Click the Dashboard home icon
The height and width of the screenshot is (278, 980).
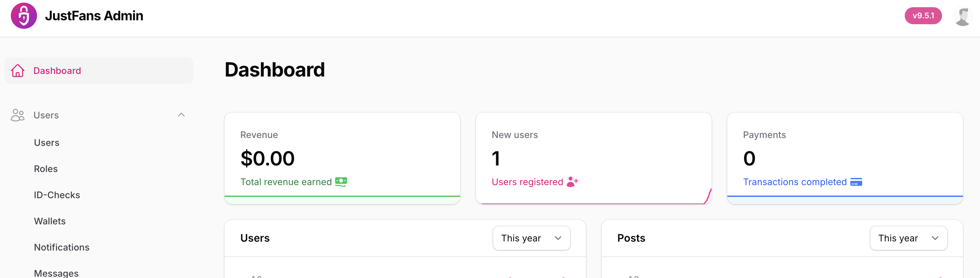17,71
